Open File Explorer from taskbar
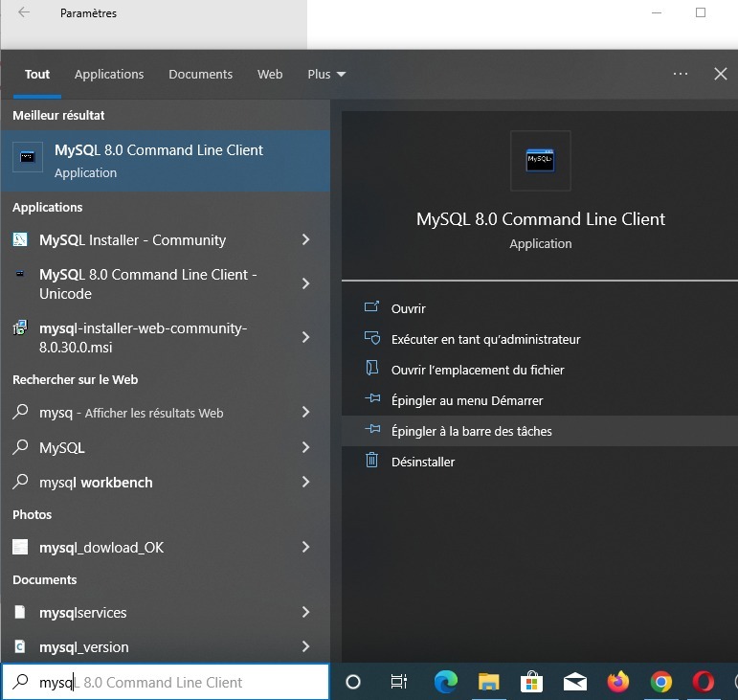Viewport: 738px width, 700px height. (488, 682)
